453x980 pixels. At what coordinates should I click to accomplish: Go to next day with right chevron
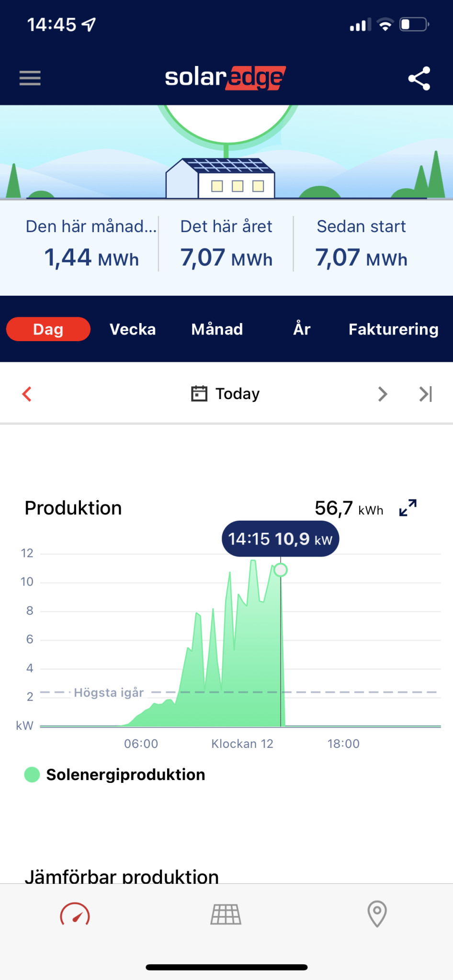(x=382, y=394)
